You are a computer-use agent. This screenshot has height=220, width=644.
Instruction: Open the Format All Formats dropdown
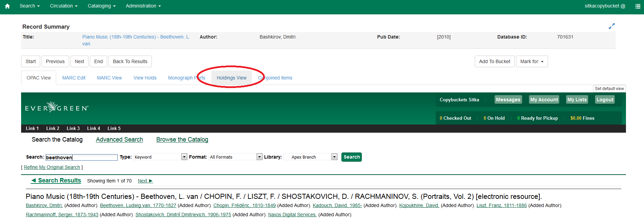[236, 157]
